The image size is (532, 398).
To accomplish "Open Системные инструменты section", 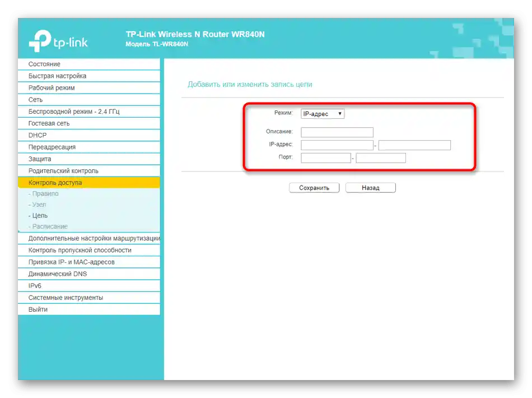I will [89, 298].
